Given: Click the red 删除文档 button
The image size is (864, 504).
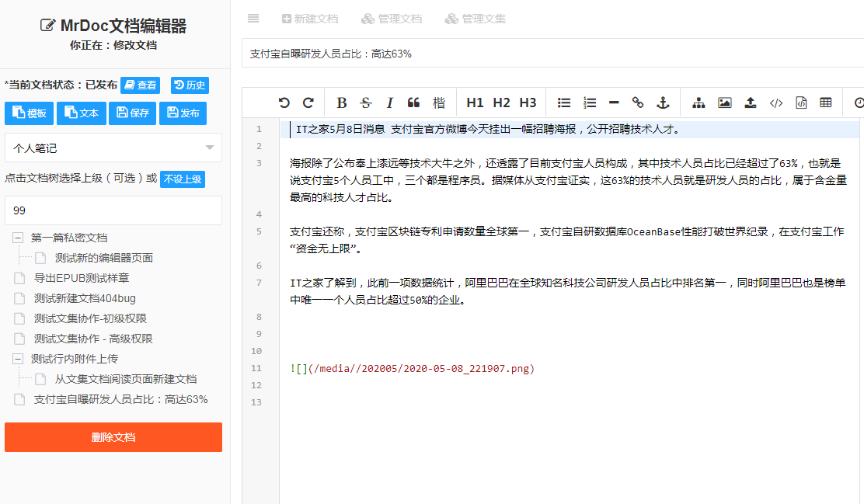Looking at the screenshot, I should tap(113, 437).
